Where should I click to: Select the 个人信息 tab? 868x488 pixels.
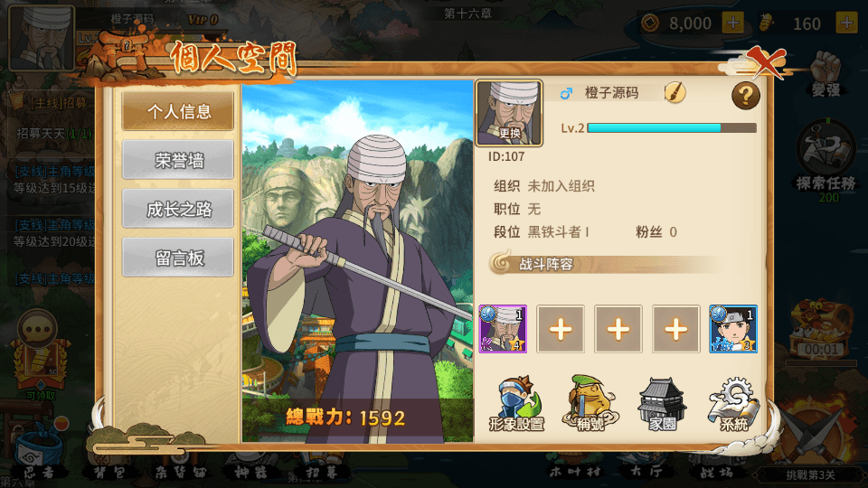point(178,111)
